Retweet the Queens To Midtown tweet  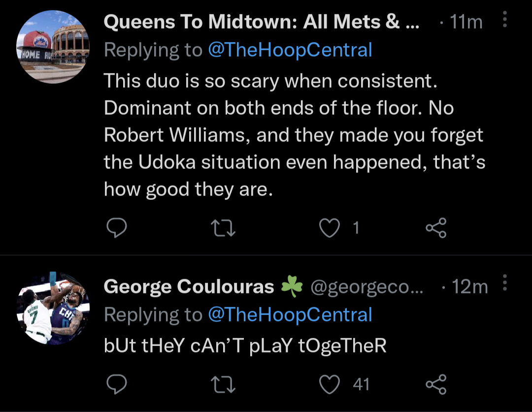coord(223,227)
